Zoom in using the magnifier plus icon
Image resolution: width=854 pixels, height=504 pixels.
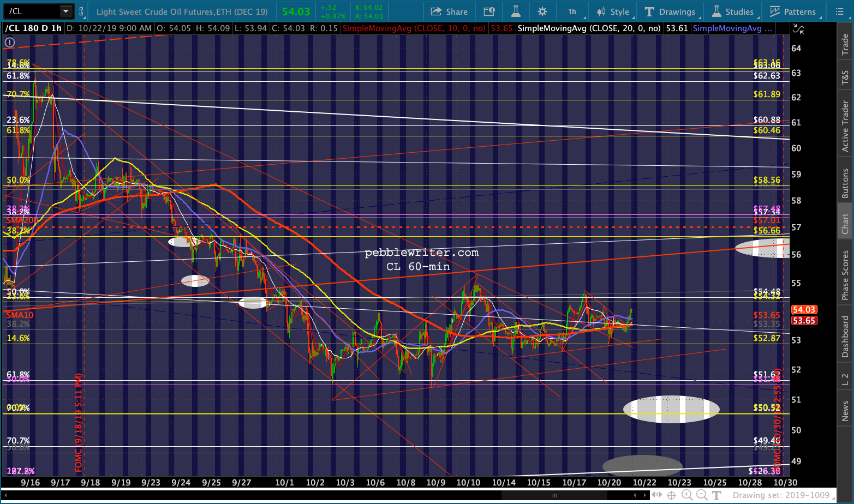tap(687, 495)
